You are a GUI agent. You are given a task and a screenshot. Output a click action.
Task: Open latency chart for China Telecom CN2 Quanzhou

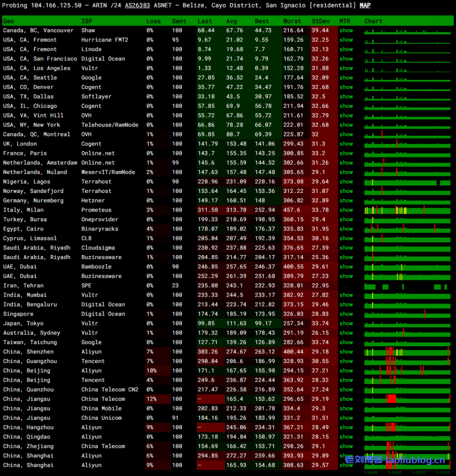(x=407, y=390)
